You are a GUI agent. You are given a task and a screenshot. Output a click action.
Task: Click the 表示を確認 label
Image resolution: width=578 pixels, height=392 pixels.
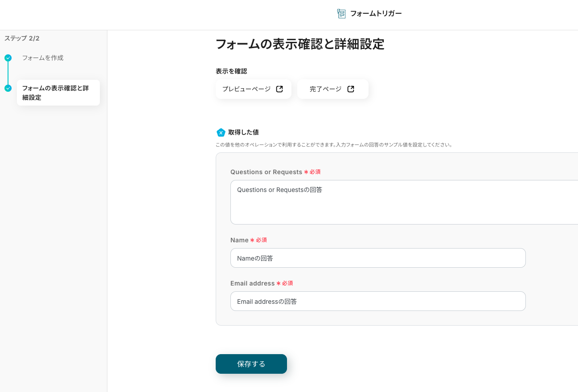(x=231, y=71)
